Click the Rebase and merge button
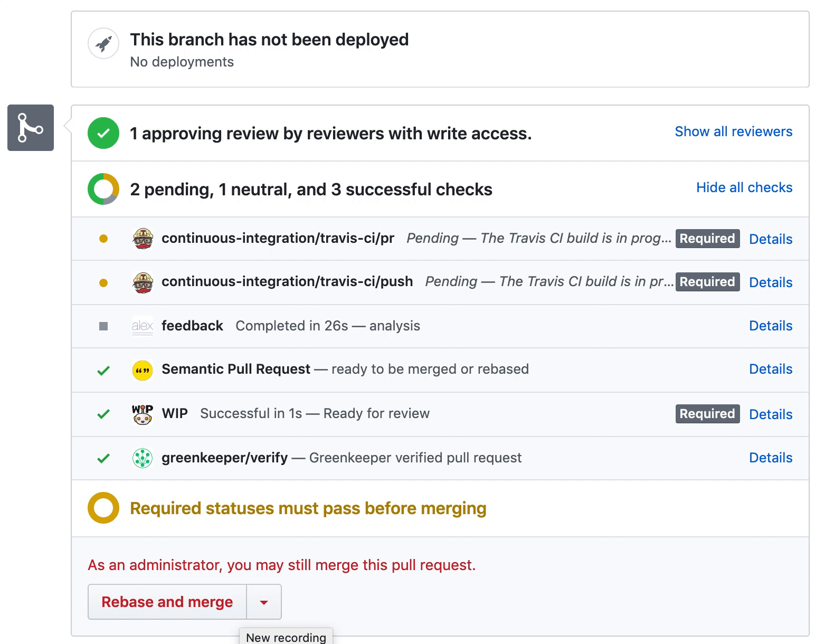The image size is (815, 644). pos(167,602)
